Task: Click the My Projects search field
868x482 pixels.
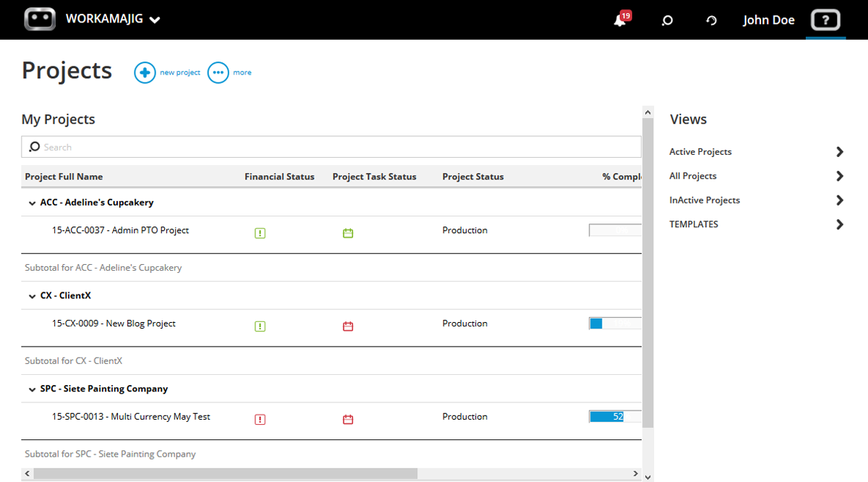Action: (331, 147)
